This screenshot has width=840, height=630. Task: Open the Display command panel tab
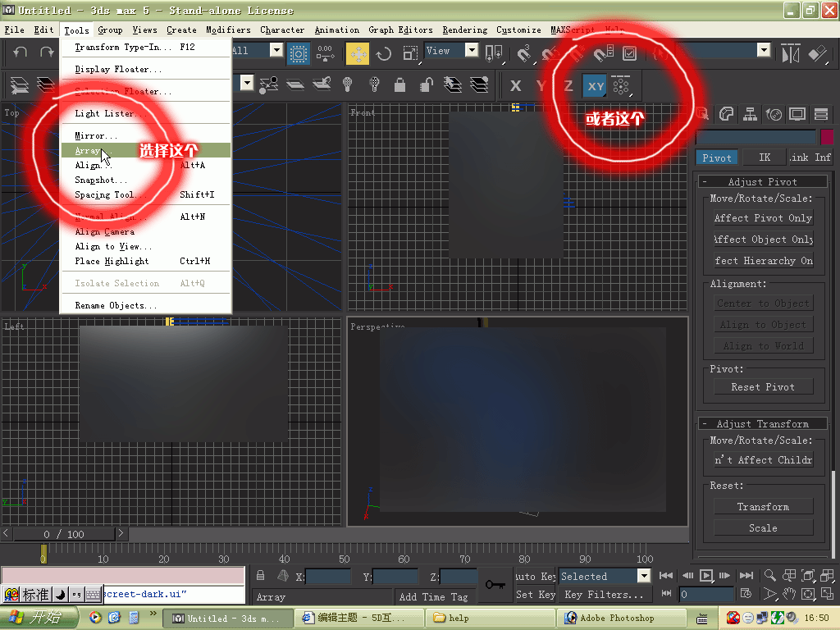797,113
